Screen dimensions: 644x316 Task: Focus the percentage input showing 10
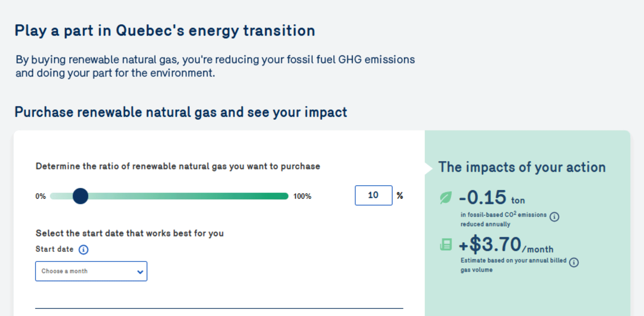(374, 195)
